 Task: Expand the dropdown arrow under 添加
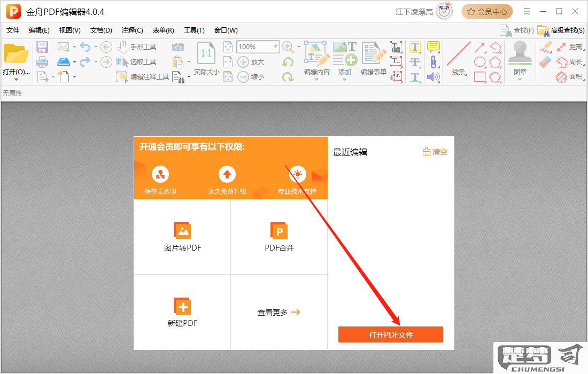point(345,80)
